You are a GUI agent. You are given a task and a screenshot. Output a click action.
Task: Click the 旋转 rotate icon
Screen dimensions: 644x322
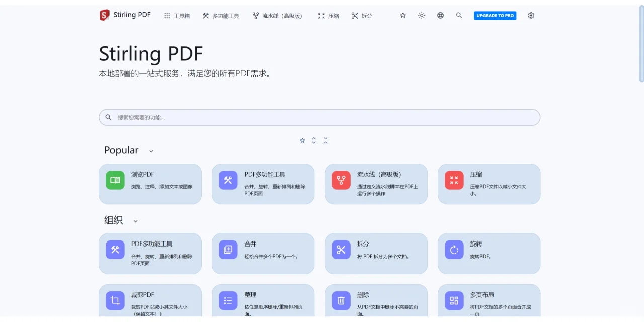click(454, 250)
